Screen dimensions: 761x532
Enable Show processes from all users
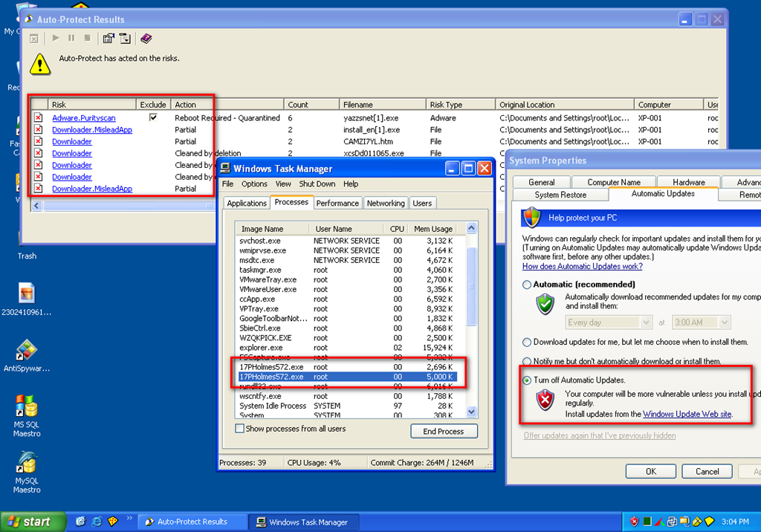pyautogui.click(x=239, y=429)
